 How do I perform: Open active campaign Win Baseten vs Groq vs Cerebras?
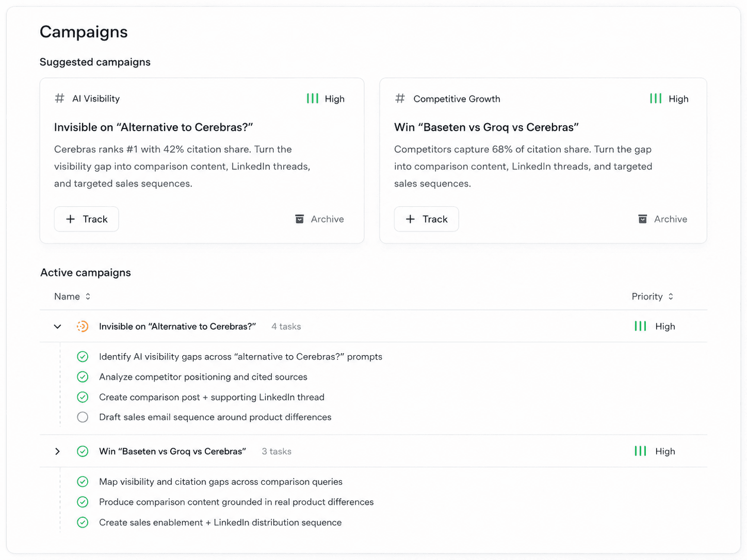pos(172,451)
